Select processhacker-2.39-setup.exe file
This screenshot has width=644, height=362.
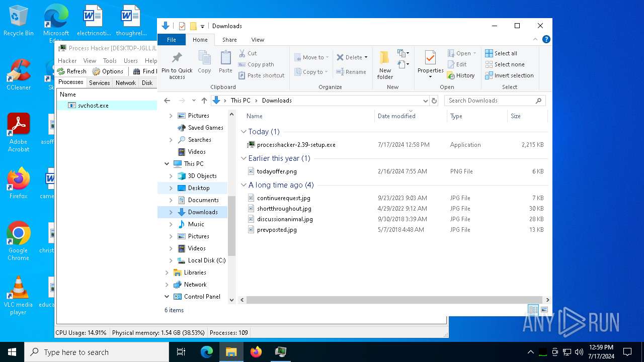pyautogui.click(x=296, y=145)
